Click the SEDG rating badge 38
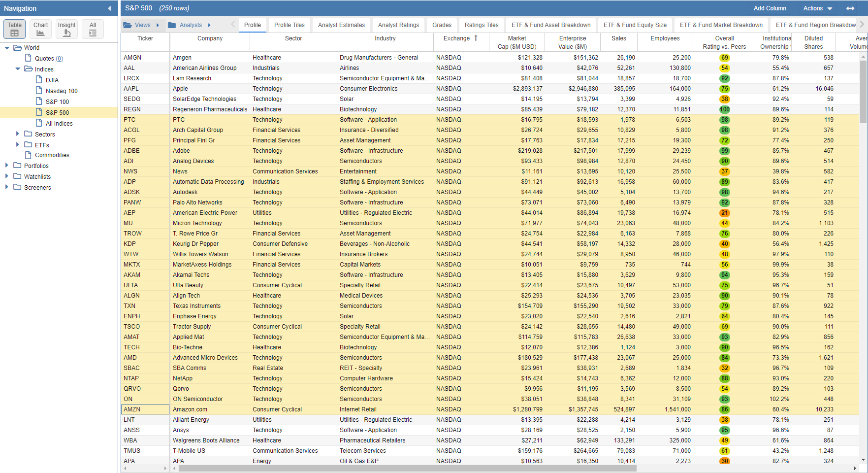 pyautogui.click(x=724, y=99)
